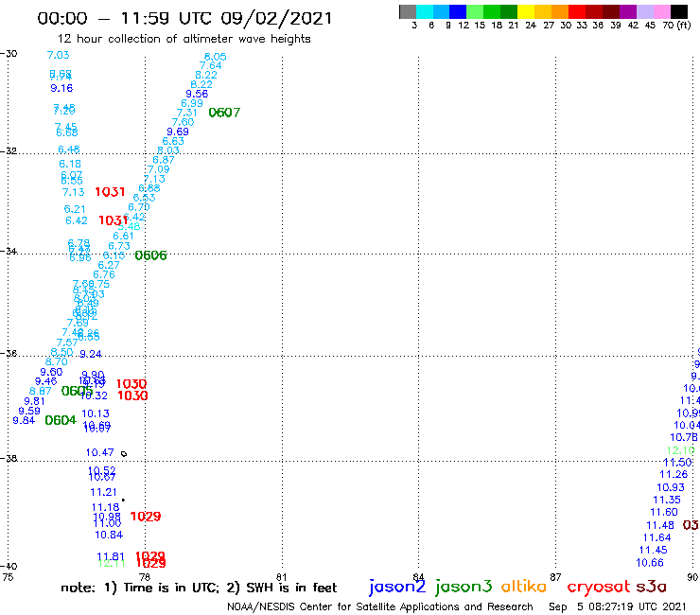
Task: Click the light green value 12.11
Action: coord(112,564)
